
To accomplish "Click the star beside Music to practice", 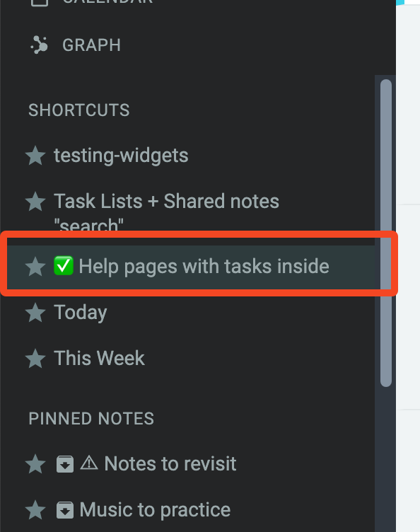I will tap(35, 510).
